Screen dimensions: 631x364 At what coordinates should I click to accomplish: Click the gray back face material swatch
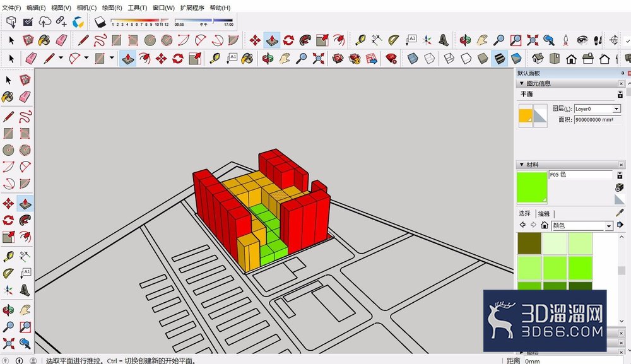click(540, 116)
